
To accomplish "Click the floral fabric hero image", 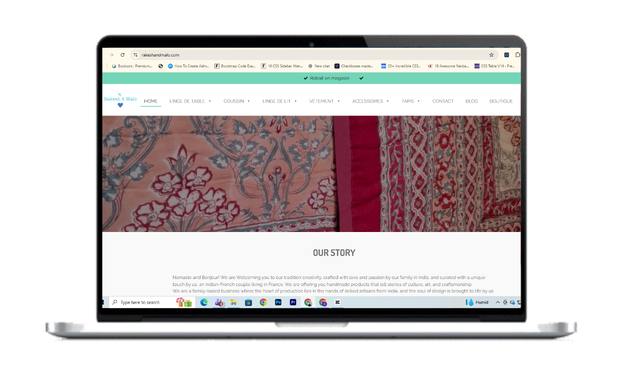I will [311, 174].
